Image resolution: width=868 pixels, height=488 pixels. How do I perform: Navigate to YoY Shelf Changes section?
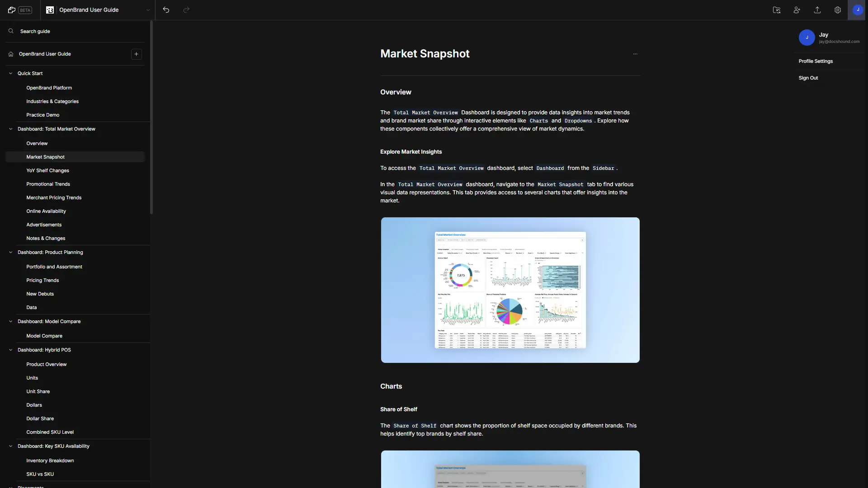pyautogui.click(x=47, y=171)
